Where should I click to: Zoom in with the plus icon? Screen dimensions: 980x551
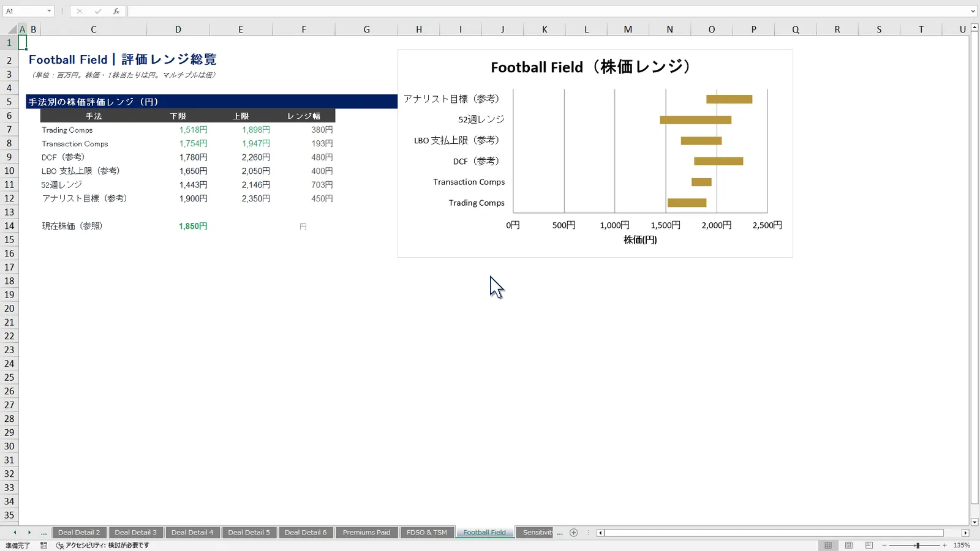(944, 545)
